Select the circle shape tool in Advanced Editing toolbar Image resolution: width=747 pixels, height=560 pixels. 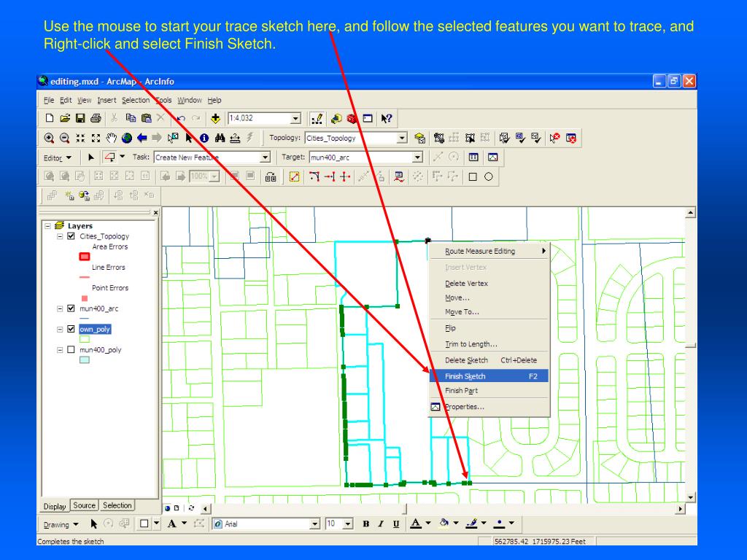(488, 176)
